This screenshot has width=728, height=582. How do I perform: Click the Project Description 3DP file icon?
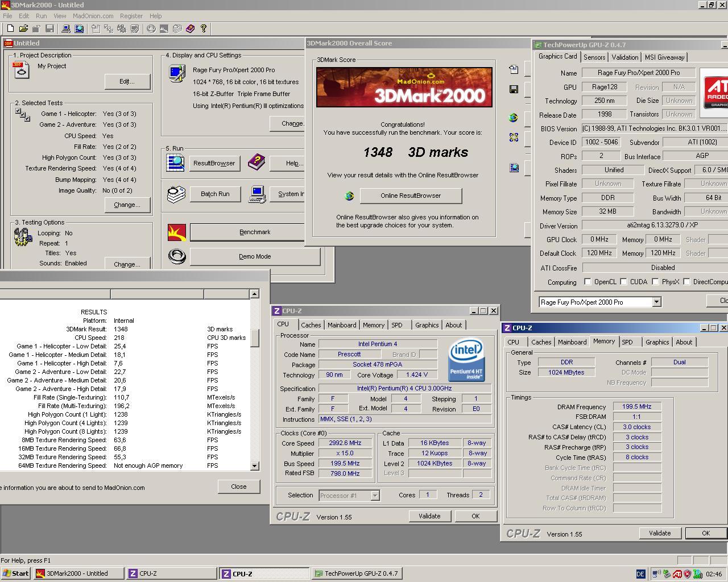pyautogui.click(x=20, y=69)
